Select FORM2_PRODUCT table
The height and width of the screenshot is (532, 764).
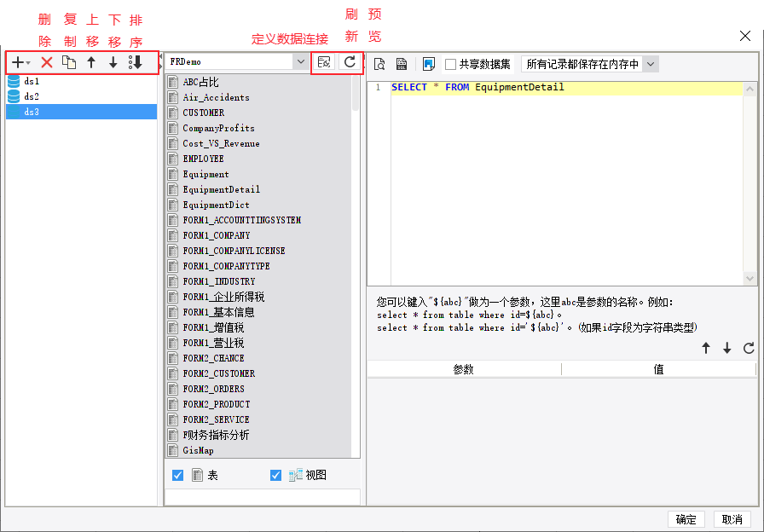click(x=258, y=404)
